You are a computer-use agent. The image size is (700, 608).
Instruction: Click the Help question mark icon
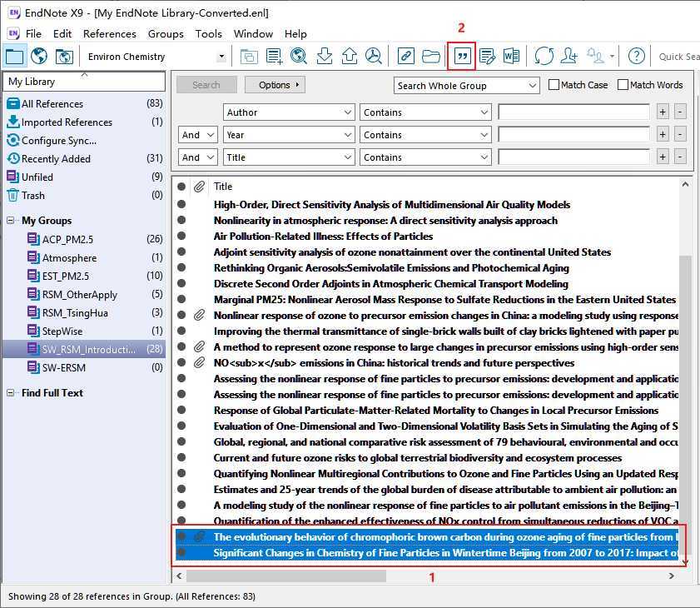637,57
